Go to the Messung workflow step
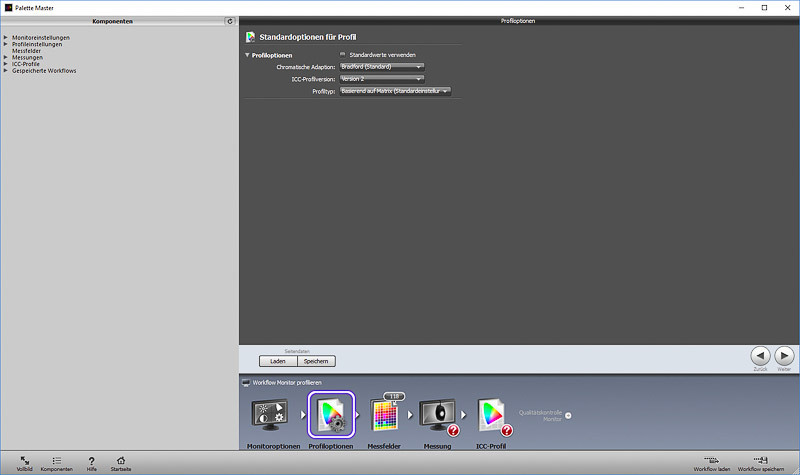The width and height of the screenshot is (800, 475). point(437,415)
